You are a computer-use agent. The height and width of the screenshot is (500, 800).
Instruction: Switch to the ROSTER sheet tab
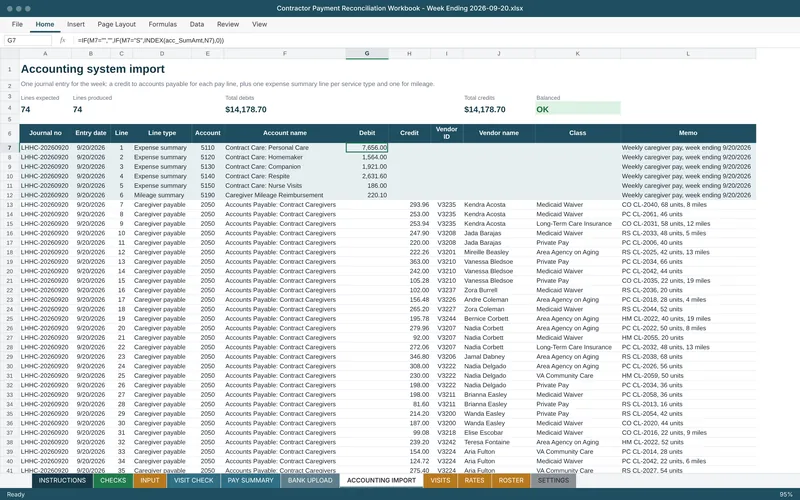[511, 481]
